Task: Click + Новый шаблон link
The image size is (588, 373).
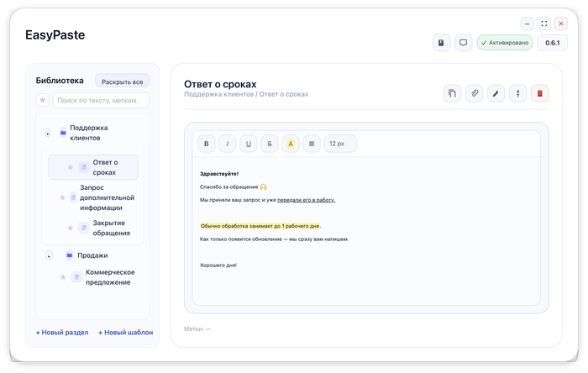Action: [x=125, y=333]
